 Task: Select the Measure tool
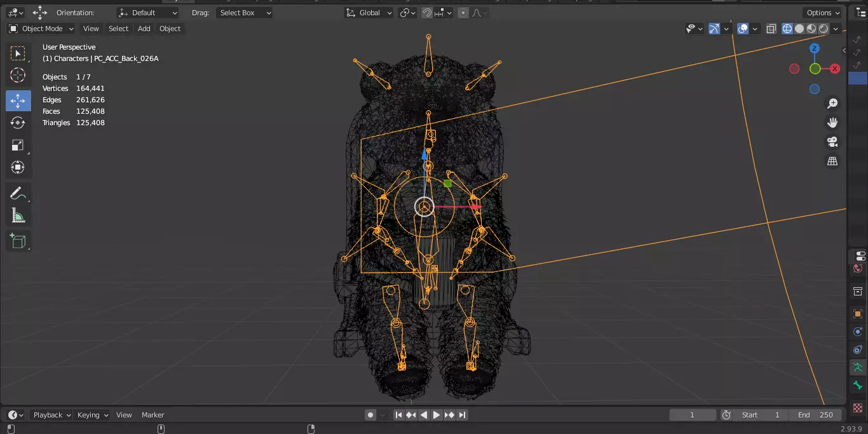tap(18, 216)
